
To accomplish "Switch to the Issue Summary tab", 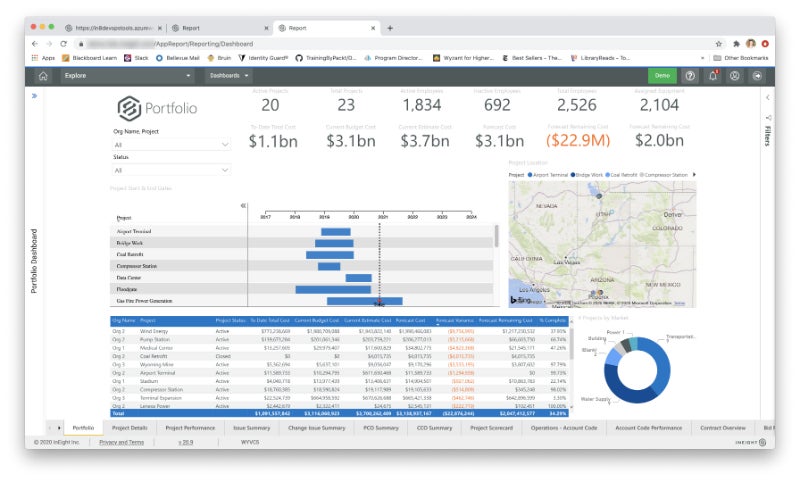I will 251,427.
